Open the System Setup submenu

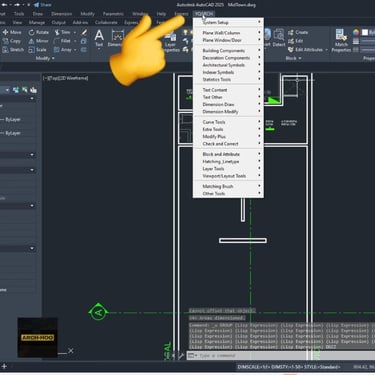click(228, 22)
